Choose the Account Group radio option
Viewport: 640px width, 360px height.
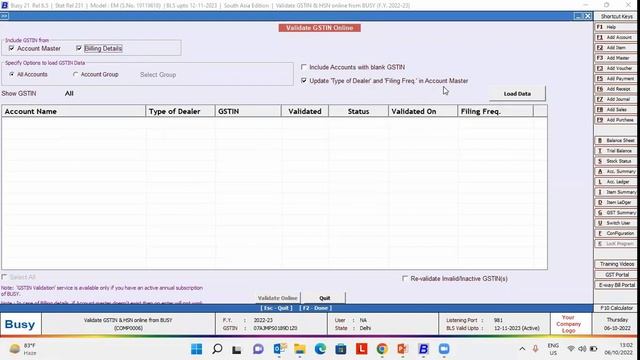pos(76,74)
